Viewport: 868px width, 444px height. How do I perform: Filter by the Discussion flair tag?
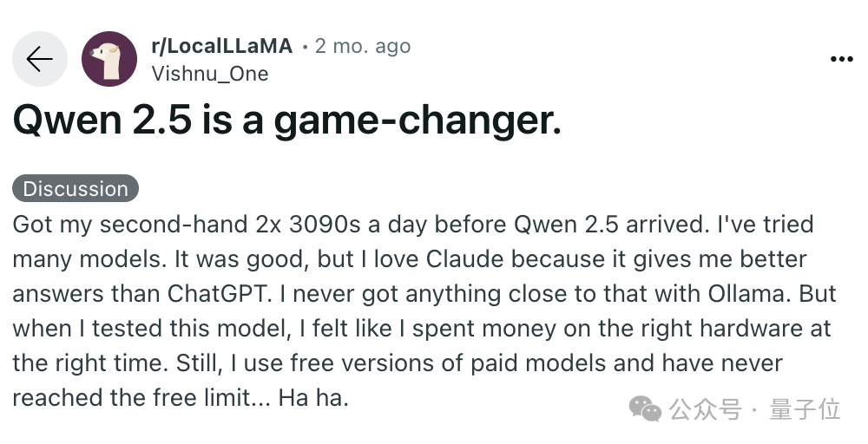point(76,188)
